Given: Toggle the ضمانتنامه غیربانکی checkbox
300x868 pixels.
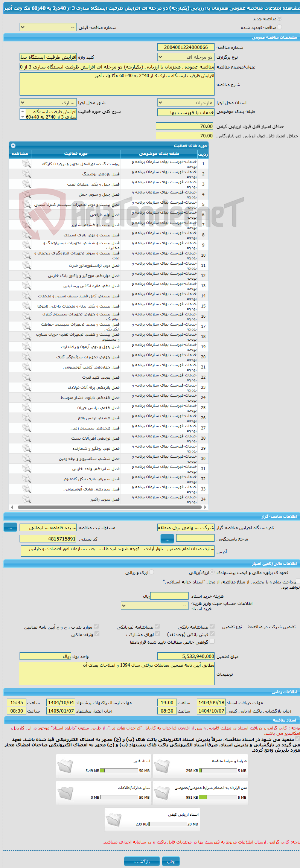Looking at the screenshot, I should (x=157, y=626).
